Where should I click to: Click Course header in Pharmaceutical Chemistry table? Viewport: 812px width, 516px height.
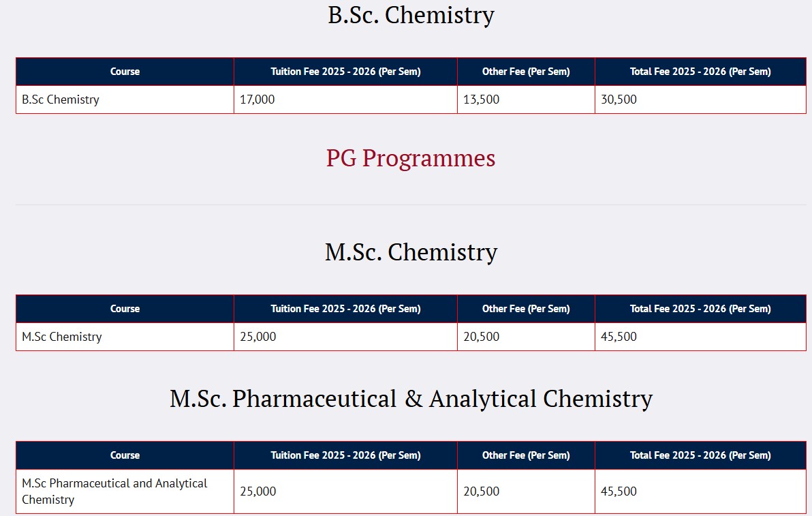[x=125, y=455]
